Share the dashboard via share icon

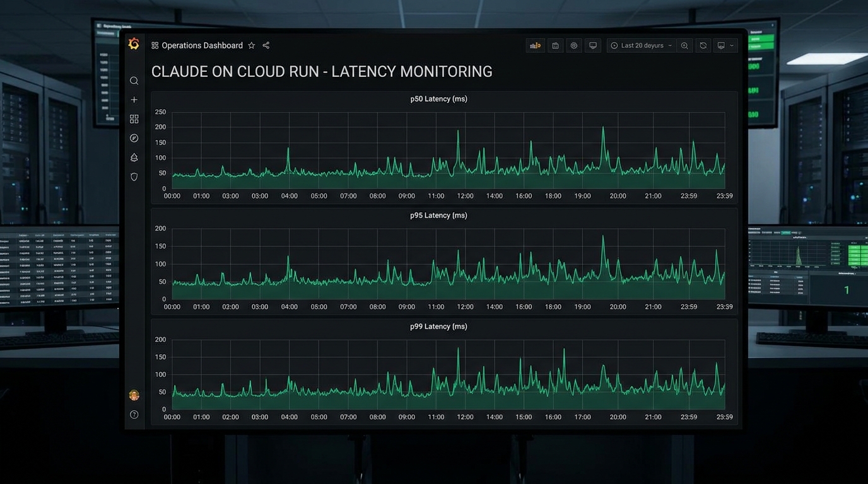[266, 45]
